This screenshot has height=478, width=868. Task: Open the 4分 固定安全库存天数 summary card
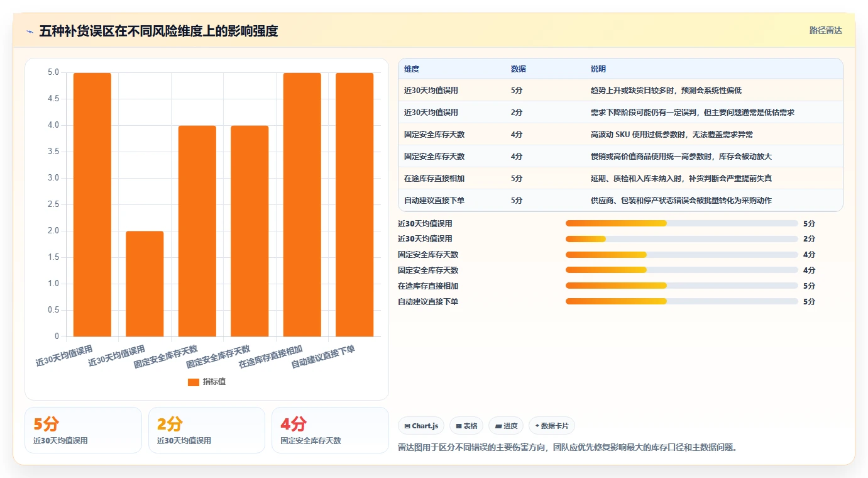pyautogui.click(x=330, y=430)
